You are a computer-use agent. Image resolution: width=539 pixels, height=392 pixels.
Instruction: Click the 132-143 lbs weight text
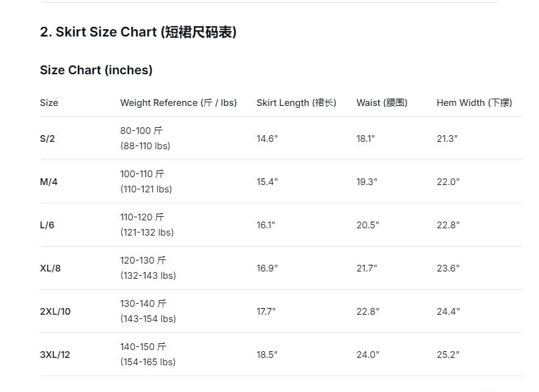148,276
